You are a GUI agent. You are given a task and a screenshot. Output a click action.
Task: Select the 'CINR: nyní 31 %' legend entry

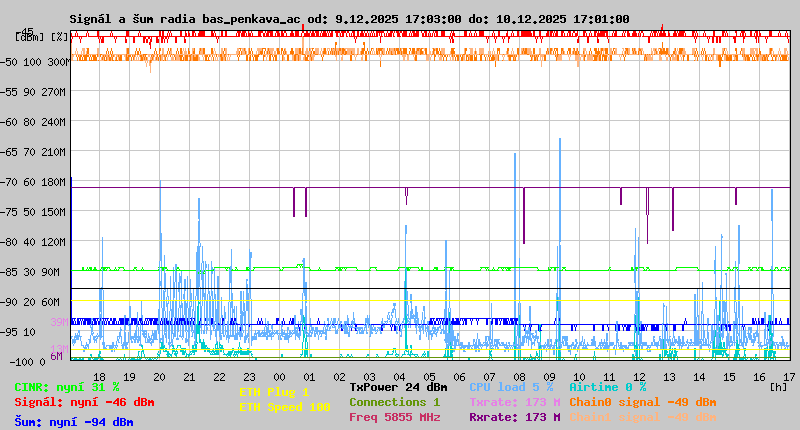(67, 387)
